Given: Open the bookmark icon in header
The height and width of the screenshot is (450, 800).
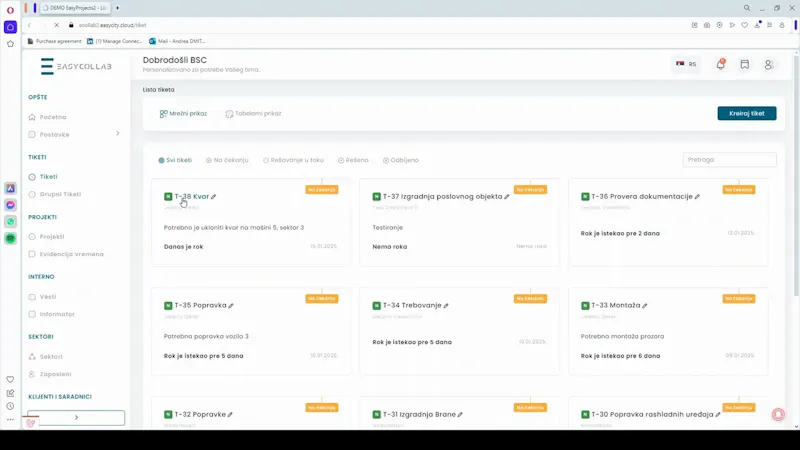Looking at the screenshot, I should pos(745,64).
